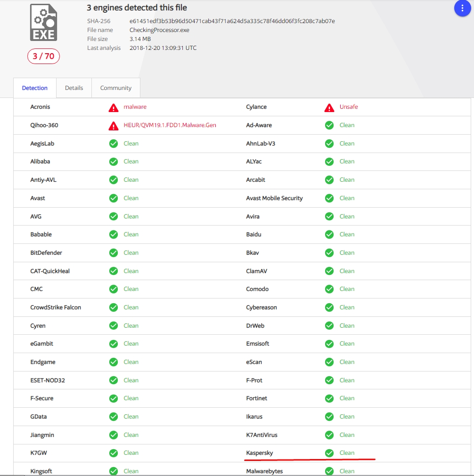Click the green check icon for Malwarebytes
Viewport: 474px width, 476px height.
pos(329,471)
